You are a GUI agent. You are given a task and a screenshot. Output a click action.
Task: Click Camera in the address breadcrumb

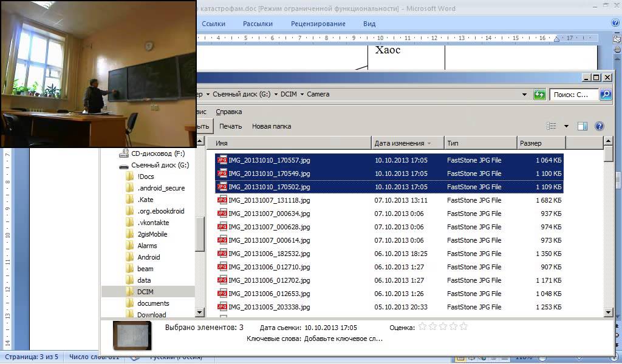click(x=318, y=94)
